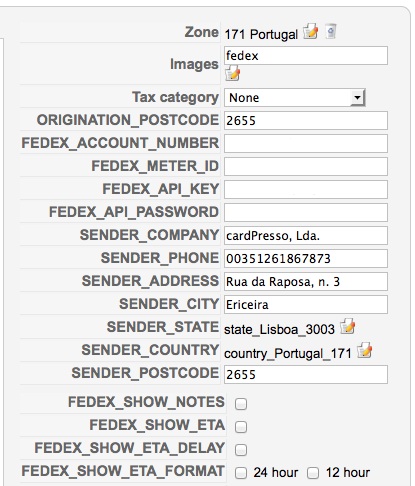Enable the FEDEX_SHOW_NOTES checkbox
The height and width of the screenshot is (486, 415).
click(x=241, y=404)
